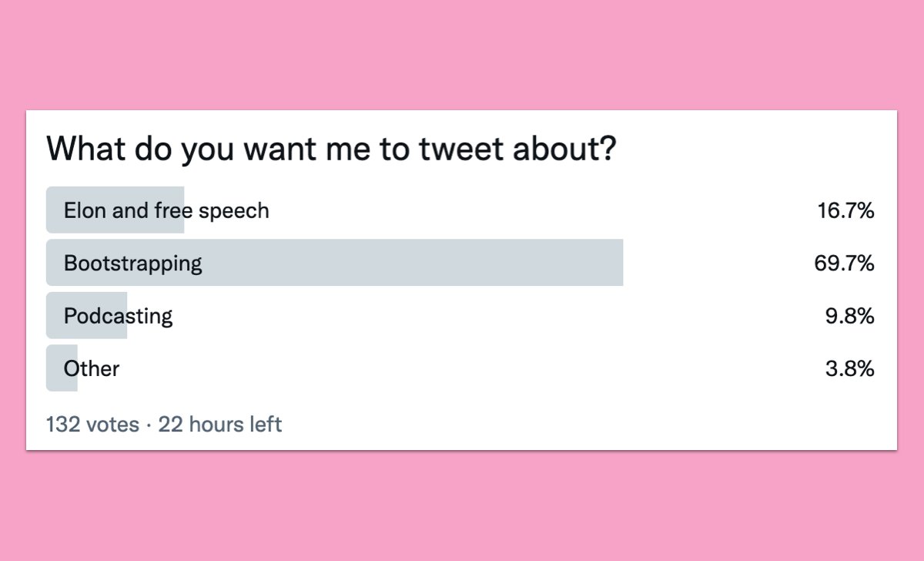Click the 3.8% result percentage

click(849, 368)
